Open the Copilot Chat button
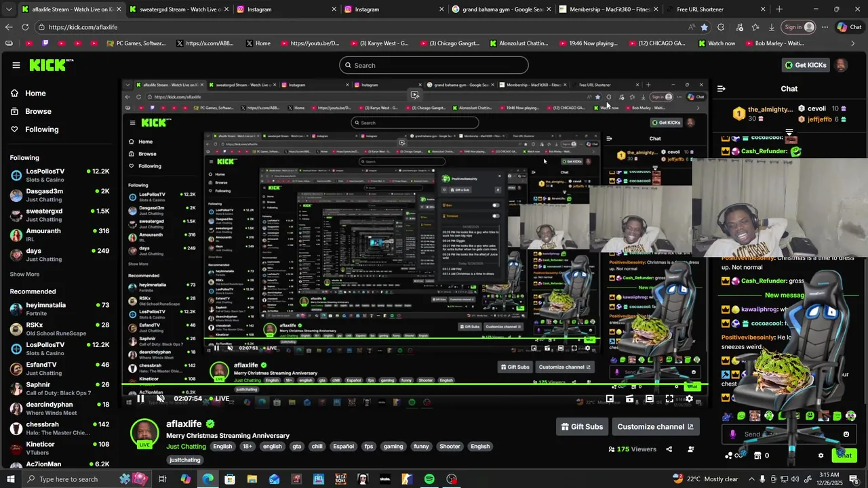This screenshot has height=488, width=868. tap(849, 27)
